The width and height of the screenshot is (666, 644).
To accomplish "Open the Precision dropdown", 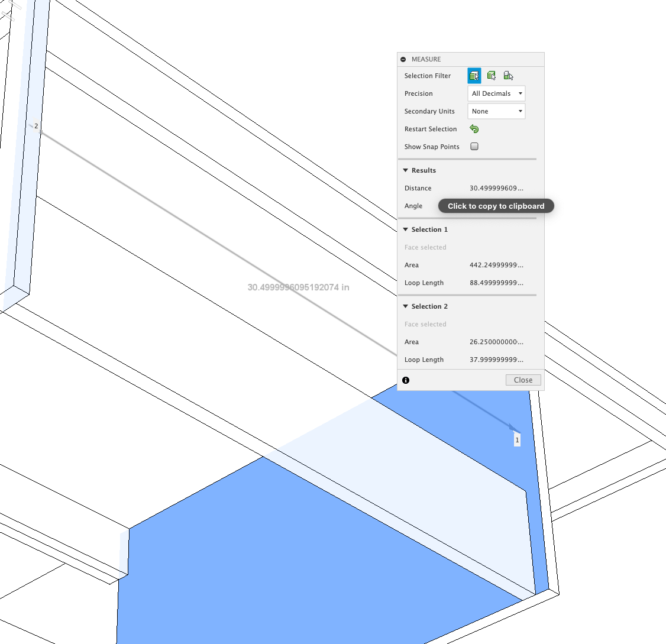I will pyautogui.click(x=496, y=93).
